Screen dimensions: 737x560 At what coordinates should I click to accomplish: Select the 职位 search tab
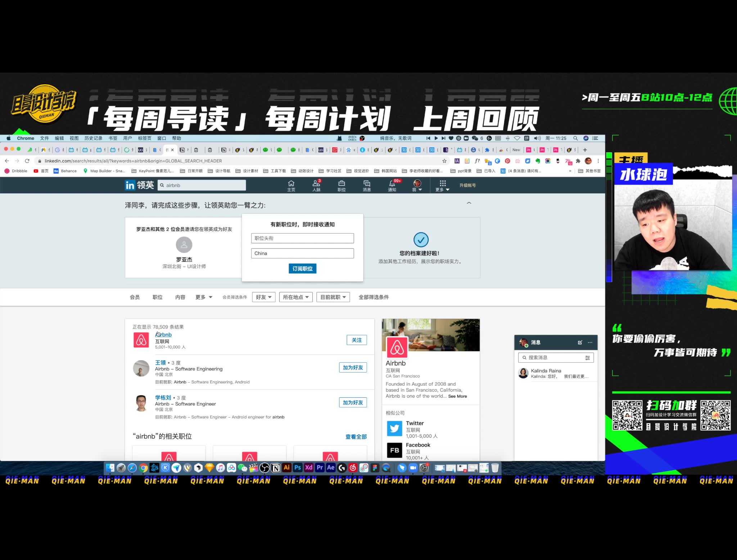pos(157,297)
